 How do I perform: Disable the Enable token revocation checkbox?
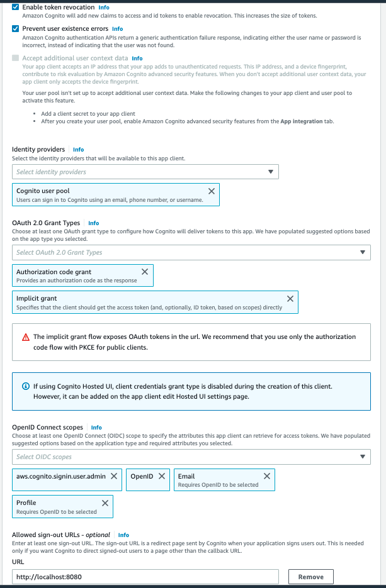14,7
